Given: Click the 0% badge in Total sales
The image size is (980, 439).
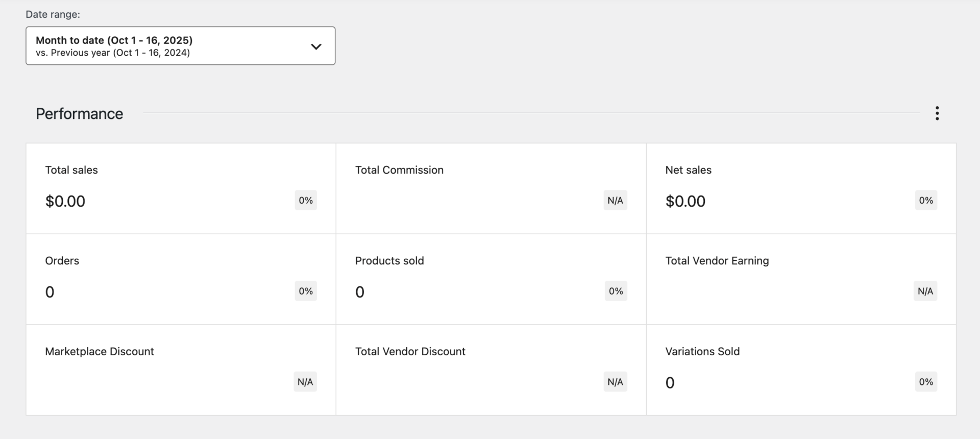Looking at the screenshot, I should click(x=306, y=201).
